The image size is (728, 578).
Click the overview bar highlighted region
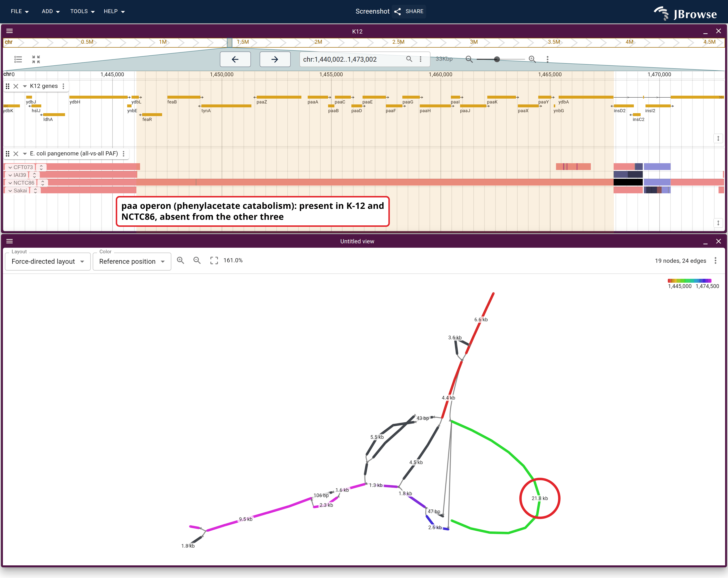pos(230,42)
